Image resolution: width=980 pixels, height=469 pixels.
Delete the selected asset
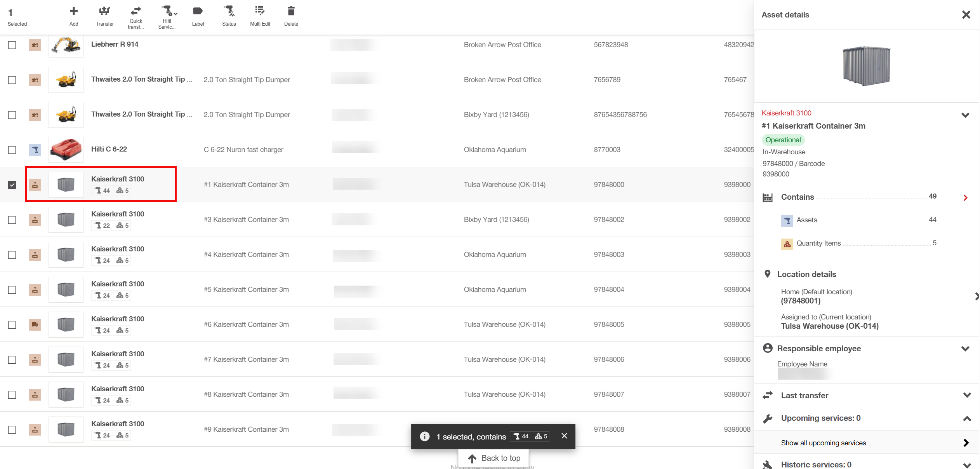291,16
